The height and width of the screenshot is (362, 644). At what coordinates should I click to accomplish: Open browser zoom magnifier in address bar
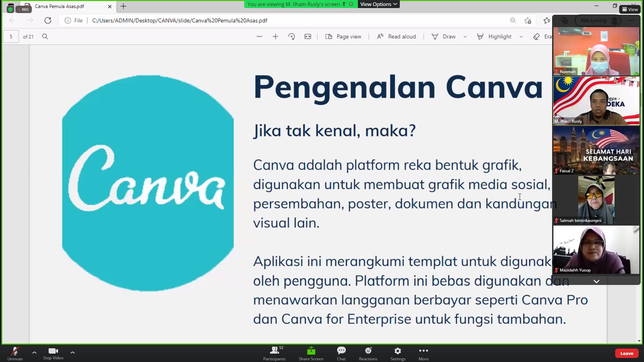click(513, 20)
